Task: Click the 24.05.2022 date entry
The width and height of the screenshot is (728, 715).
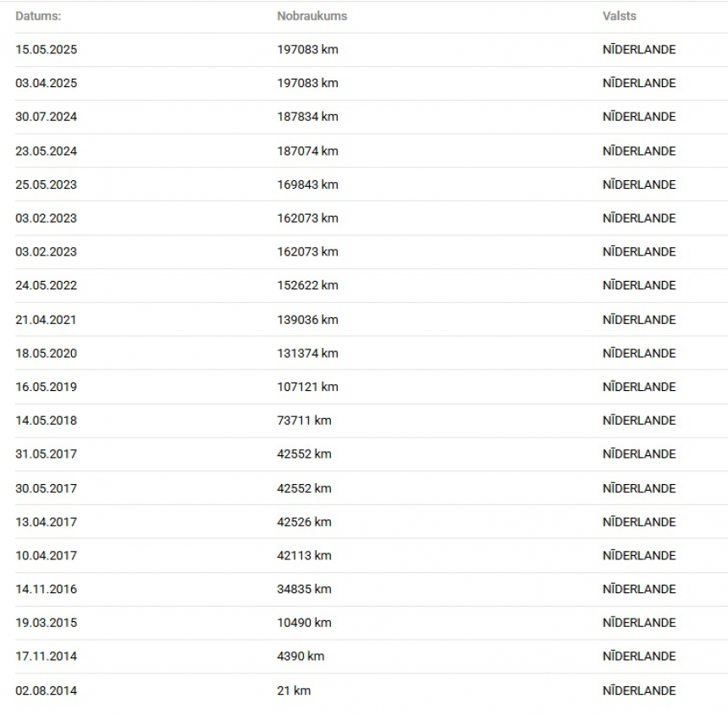Action: coord(46,285)
